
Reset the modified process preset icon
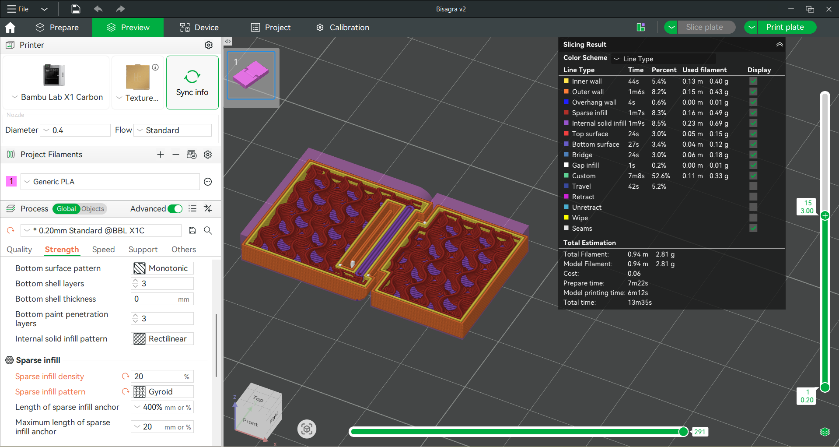10,230
